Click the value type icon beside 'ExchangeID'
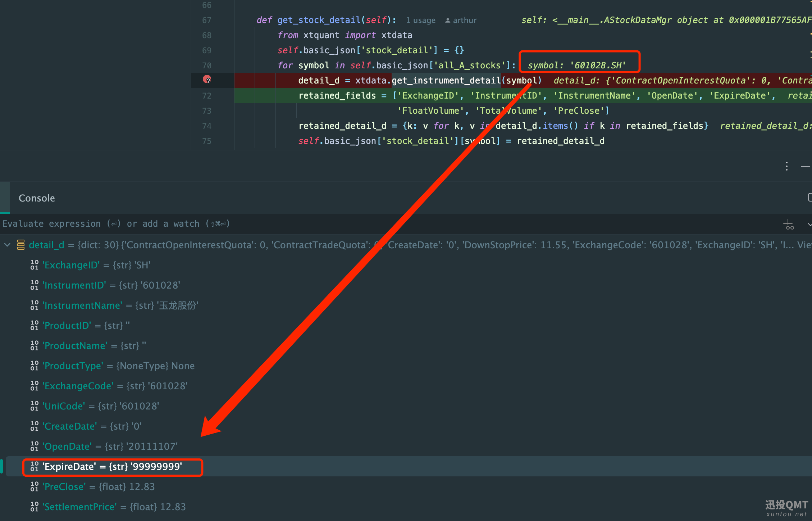812x521 pixels. click(x=34, y=265)
